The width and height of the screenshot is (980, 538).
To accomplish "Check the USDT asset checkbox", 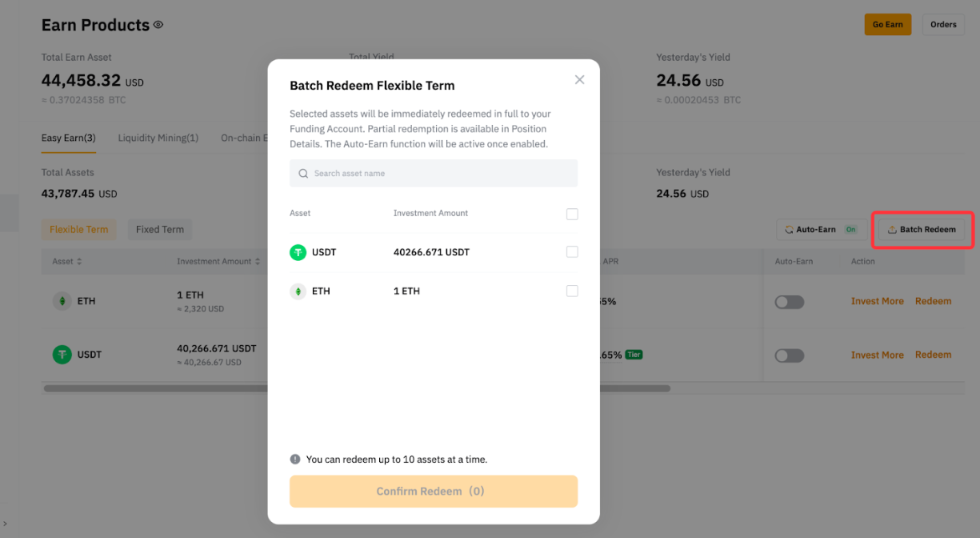I will pos(572,252).
